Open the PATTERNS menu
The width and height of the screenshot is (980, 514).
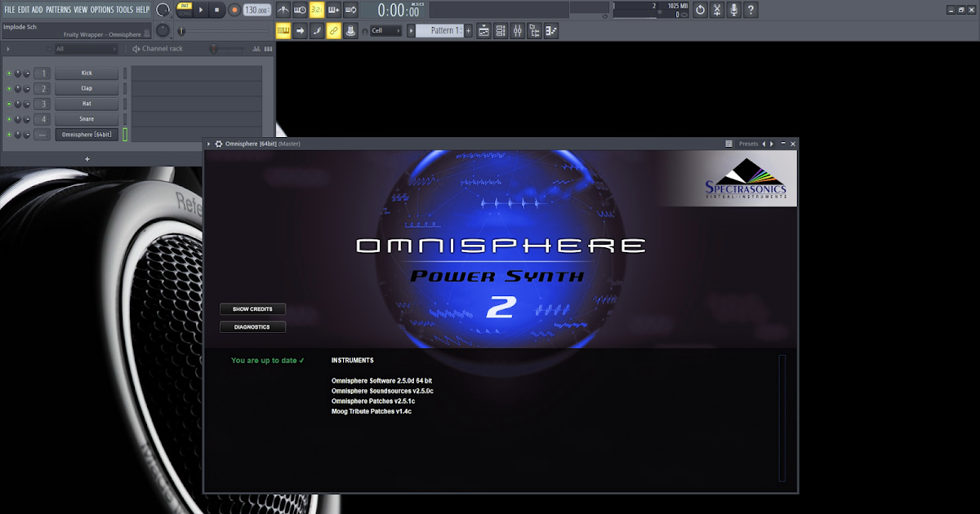tap(58, 10)
